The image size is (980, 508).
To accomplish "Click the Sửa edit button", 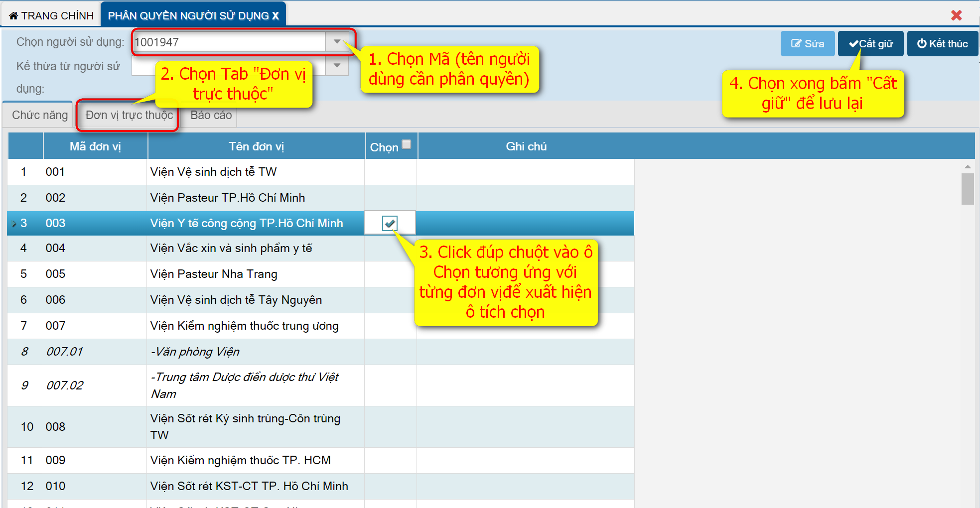I will [x=807, y=44].
